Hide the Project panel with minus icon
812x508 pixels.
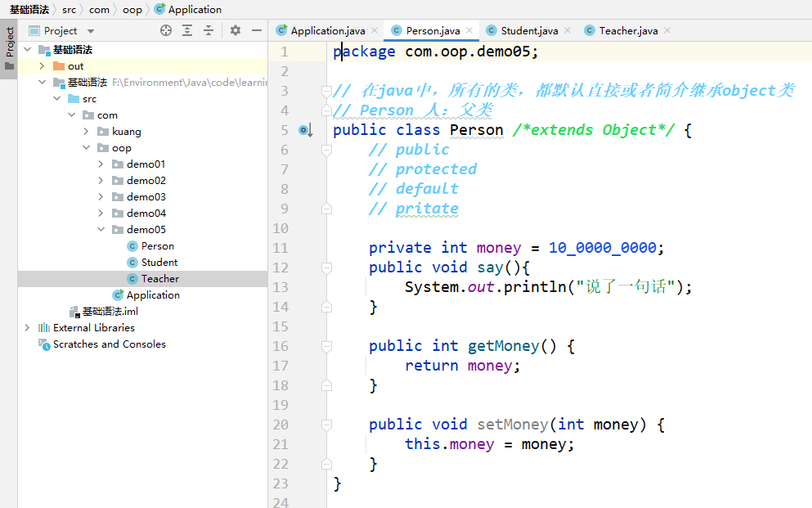click(x=256, y=30)
